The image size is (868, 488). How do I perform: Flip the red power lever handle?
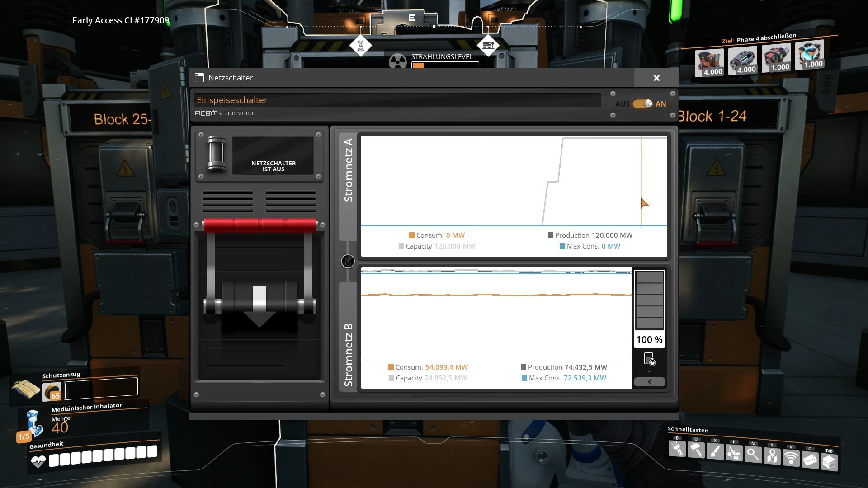click(x=259, y=225)
